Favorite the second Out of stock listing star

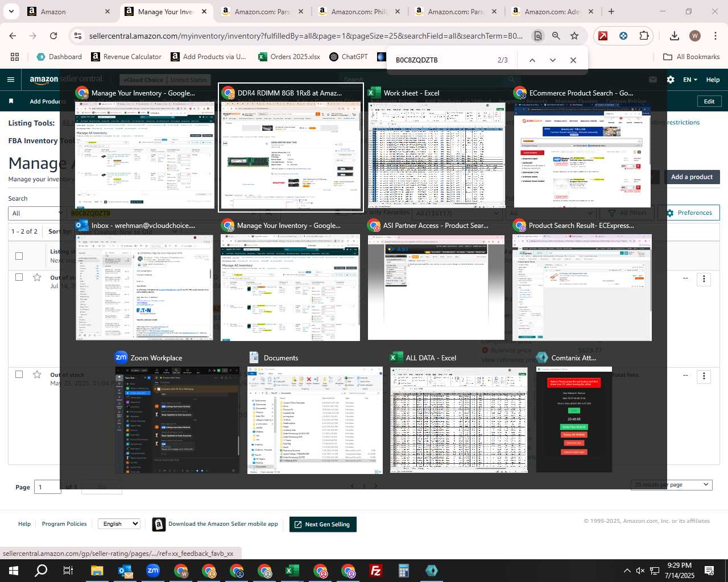[x=37, y=375]
